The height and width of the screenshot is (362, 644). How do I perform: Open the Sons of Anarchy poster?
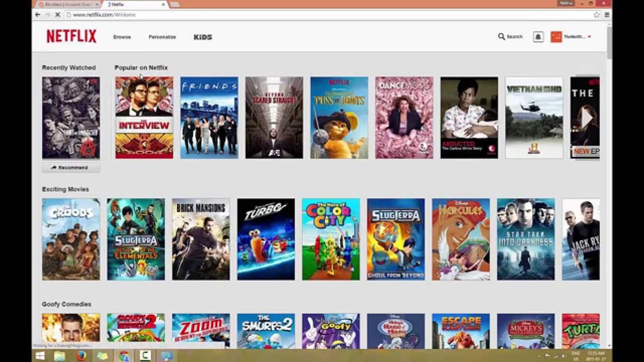coord(71,118)
